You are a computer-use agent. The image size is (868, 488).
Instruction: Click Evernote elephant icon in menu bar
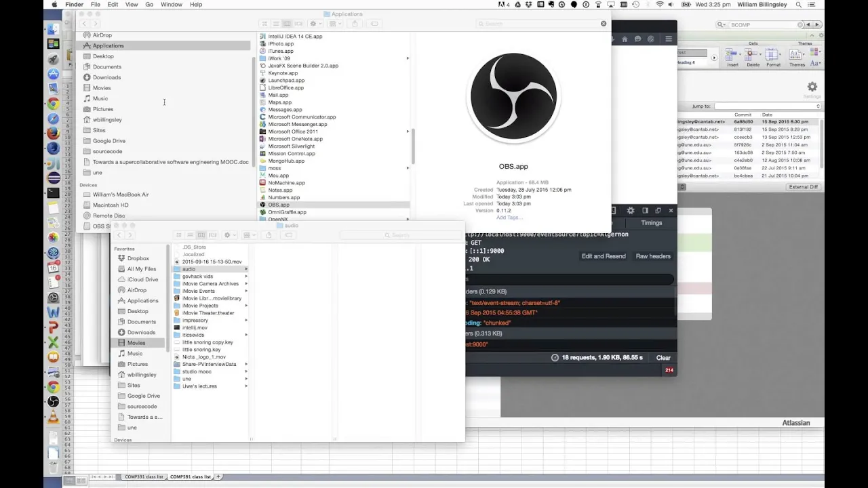coord(551,5)
